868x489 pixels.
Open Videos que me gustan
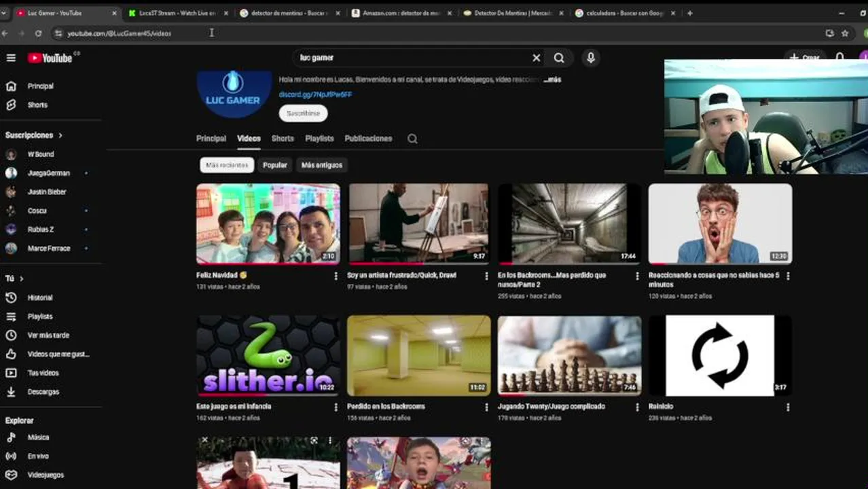58,354
